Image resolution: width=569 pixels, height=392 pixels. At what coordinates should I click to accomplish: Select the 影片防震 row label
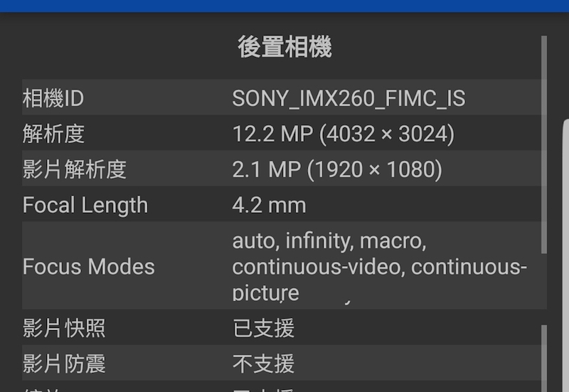(64, 364)
